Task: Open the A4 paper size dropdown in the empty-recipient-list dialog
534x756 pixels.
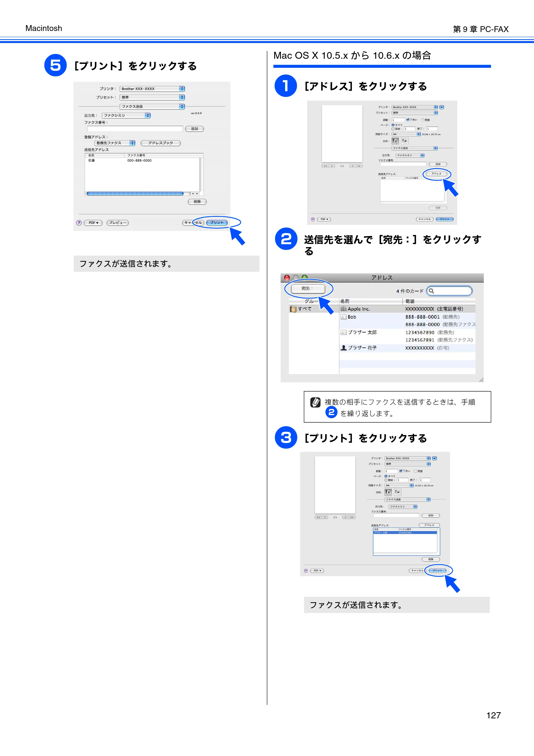Action: (406, 134)
